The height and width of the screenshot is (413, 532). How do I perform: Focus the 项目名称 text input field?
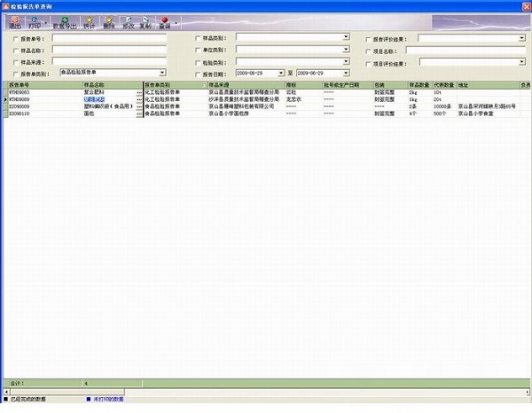pos(465,51)
